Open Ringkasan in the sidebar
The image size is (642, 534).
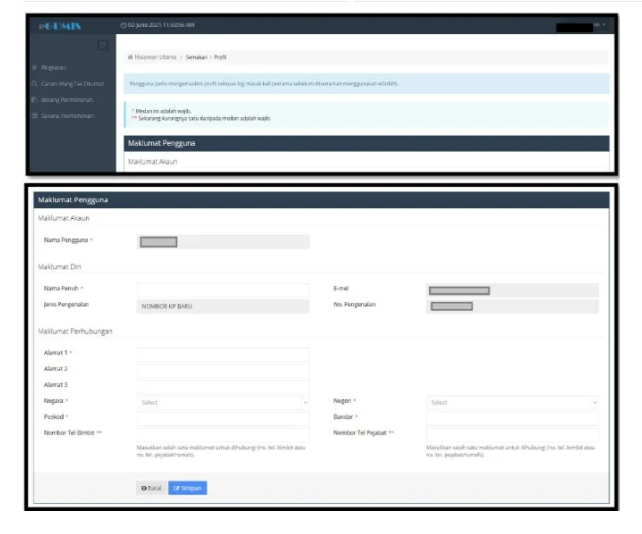[x=53, y=68]
